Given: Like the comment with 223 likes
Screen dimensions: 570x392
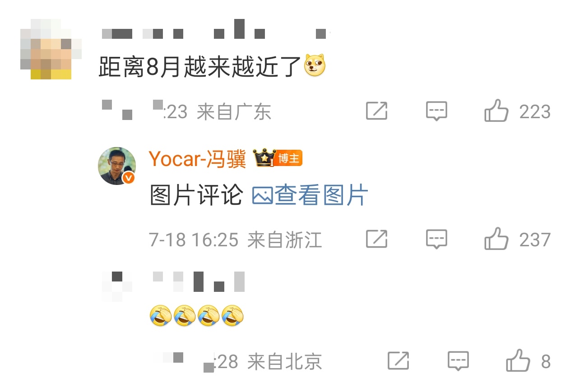Looking at the screenshot, I should click(496, 111).
